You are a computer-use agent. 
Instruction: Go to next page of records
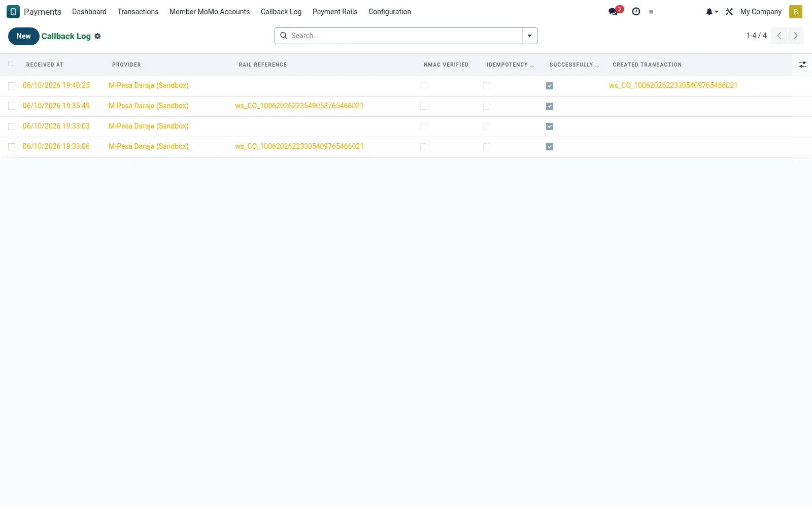(x=795, y=36)
